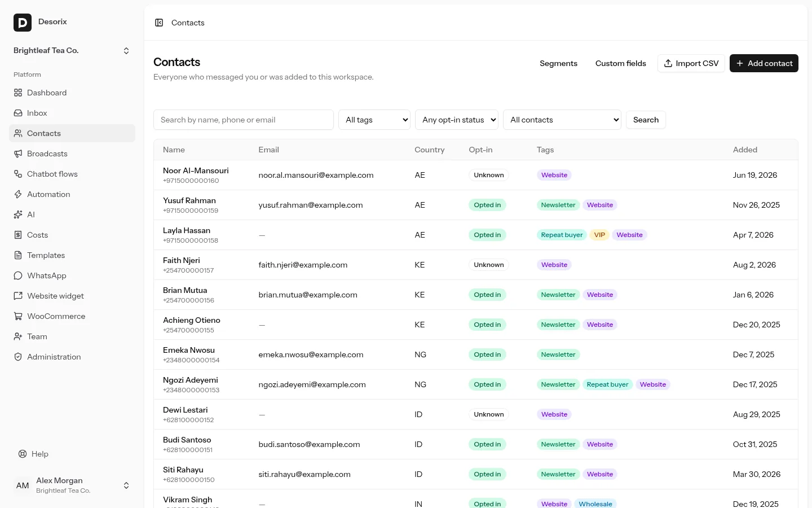Screen dimensions: 812x508
Task: Click Dewi Lestari's Unknown opt-in badge
Action: (489, 414)
